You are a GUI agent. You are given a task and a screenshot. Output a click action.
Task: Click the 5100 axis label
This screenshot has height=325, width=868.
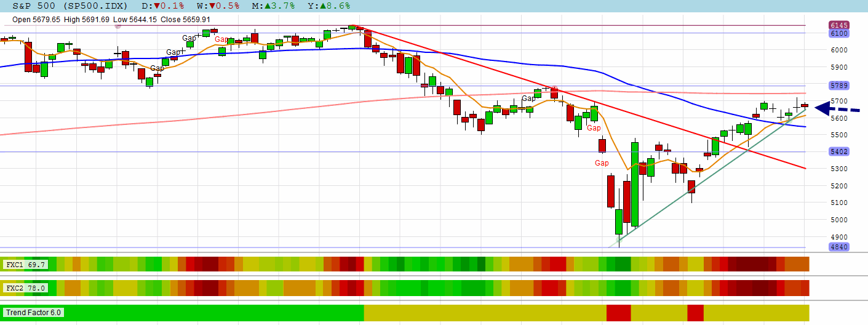tap(839, 203)
